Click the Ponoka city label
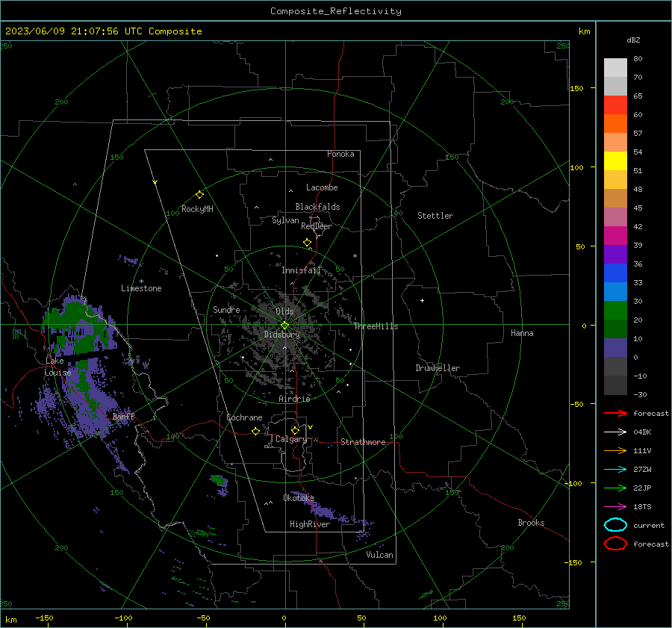This screenshot has width=672, height=628. (340, 154)
